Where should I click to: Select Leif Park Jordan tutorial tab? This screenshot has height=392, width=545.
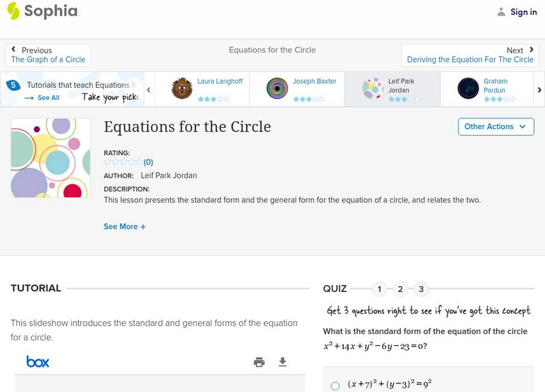pyautogui.click(x=392, y=88)
